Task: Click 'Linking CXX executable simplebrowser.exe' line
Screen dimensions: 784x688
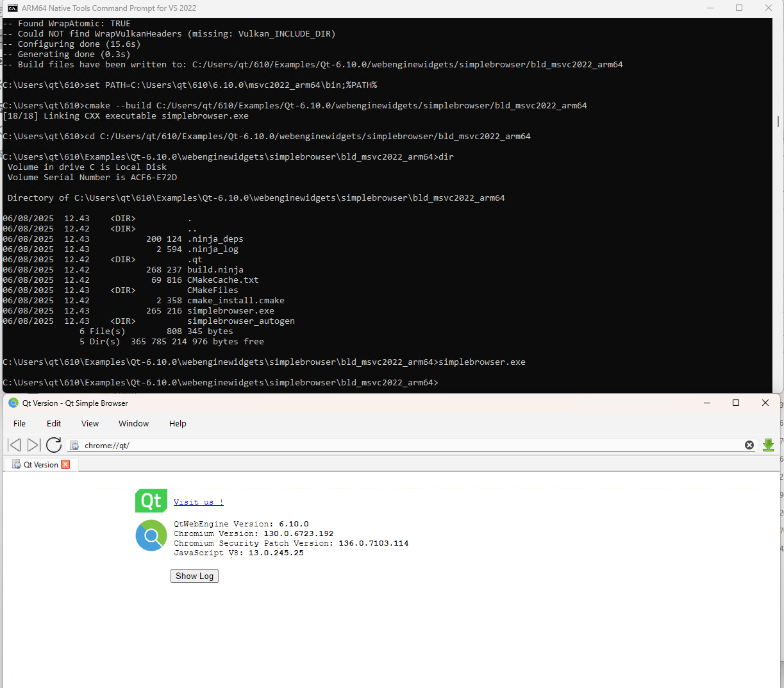Action: (126, 116)
